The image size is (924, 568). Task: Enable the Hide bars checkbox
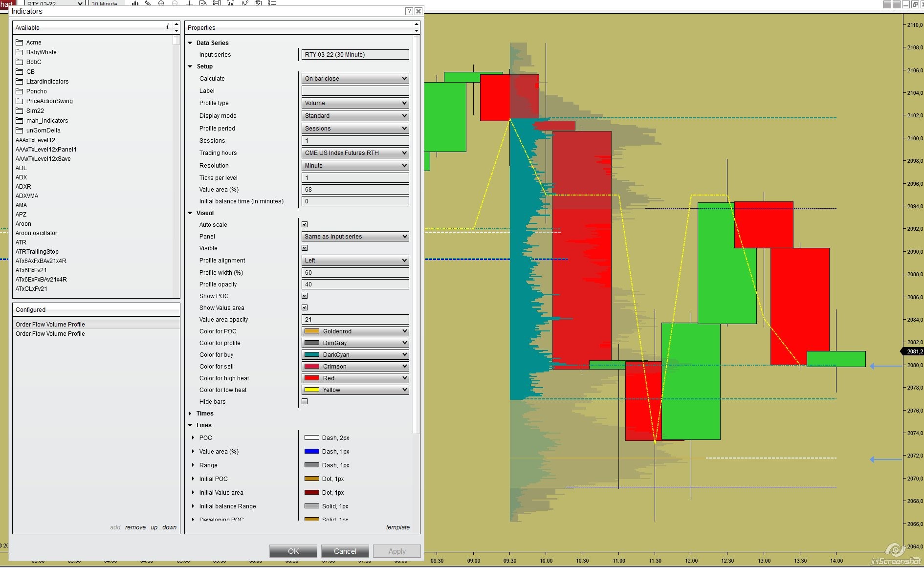(x=305, y=401)
